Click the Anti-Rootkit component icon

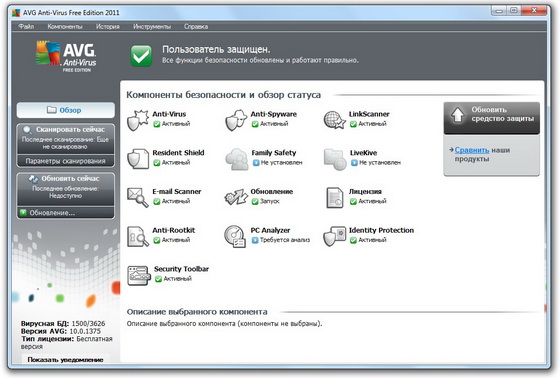138,236
